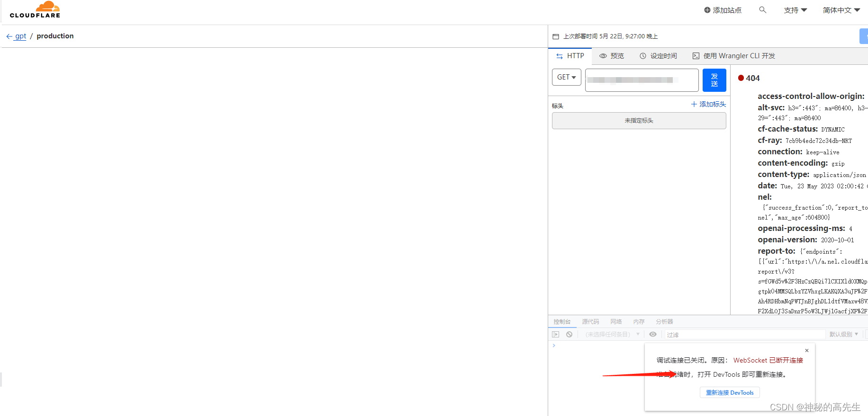
Task: Select the 网络 network tab
Action: (x=616, y=322)
